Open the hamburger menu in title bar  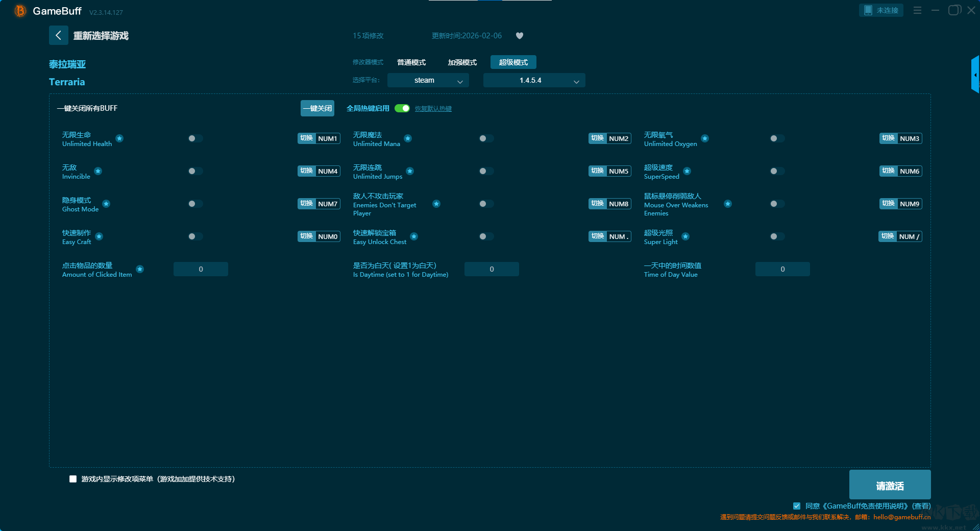point(917,10)
